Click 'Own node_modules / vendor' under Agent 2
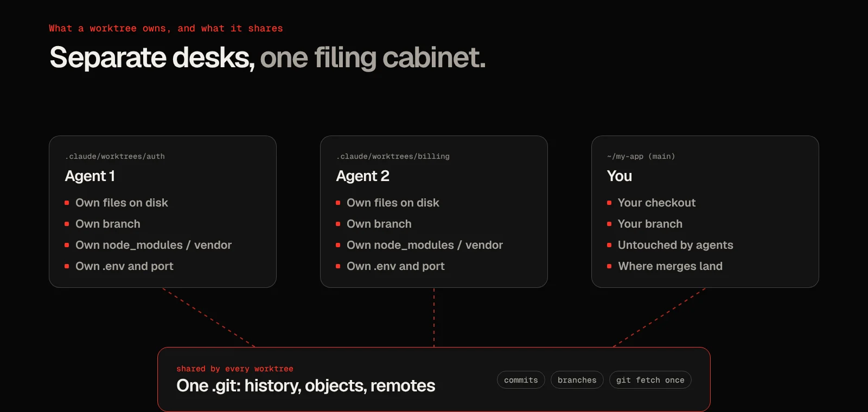The height and width of the screenshot is (412, 868). pos(425,245)
